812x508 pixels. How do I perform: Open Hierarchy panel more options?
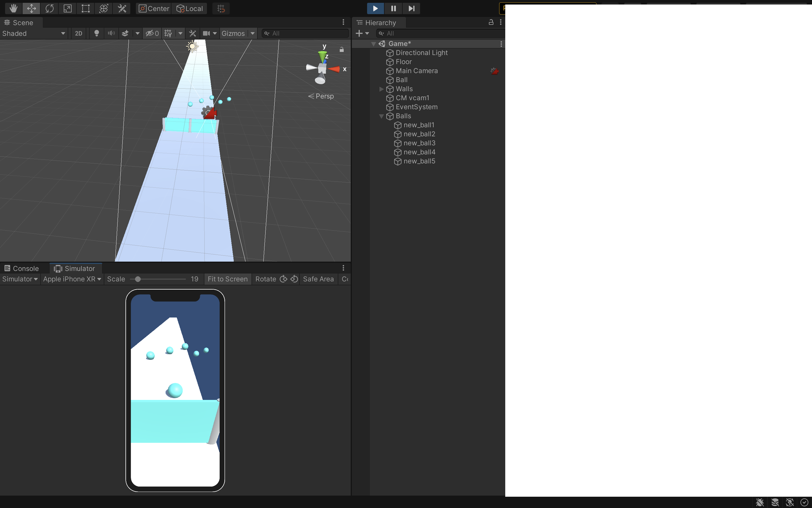[x=501, y=22]
